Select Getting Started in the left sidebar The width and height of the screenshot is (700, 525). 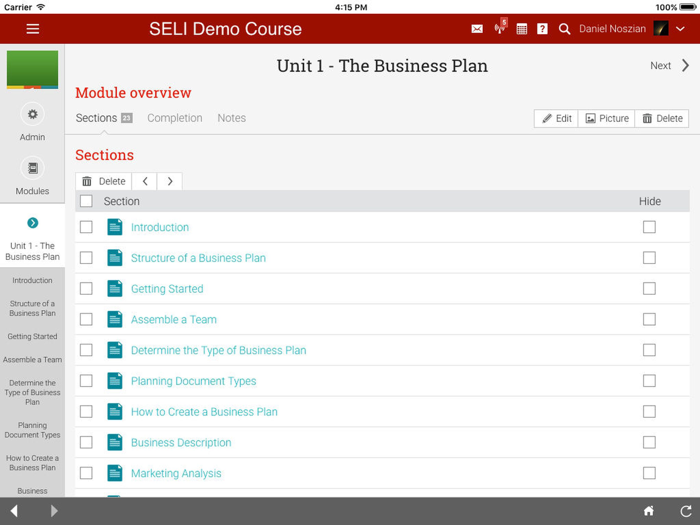pyautogui.click(x=32, y=337)
